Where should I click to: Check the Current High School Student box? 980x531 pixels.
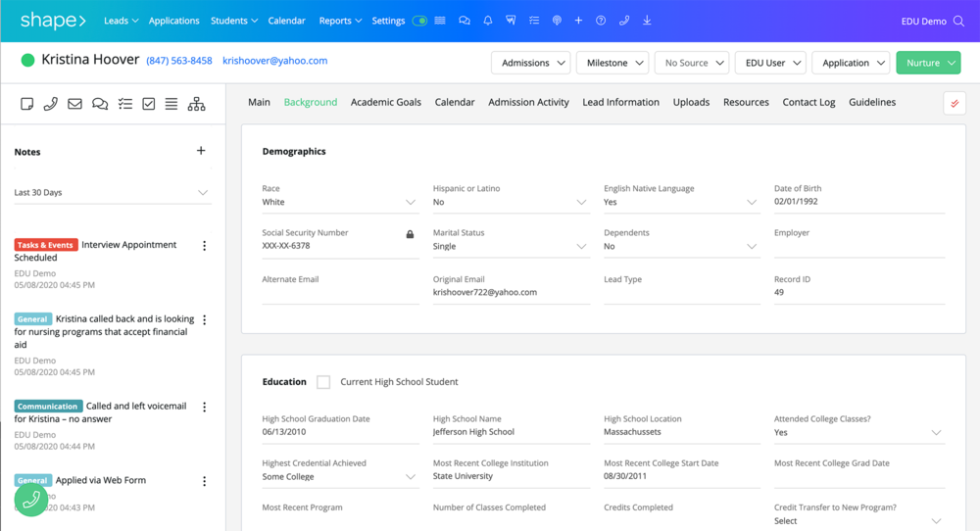(x=323, y=382)
